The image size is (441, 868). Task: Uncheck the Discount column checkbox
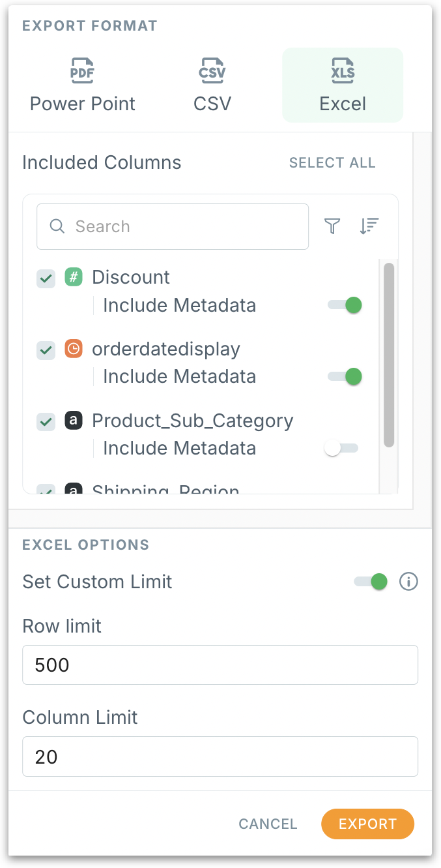pos(46,278)
